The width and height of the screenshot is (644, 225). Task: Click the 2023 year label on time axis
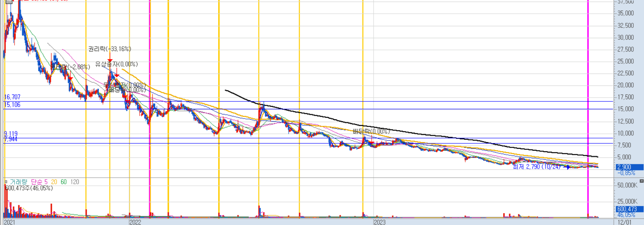[x=380, y=222]
